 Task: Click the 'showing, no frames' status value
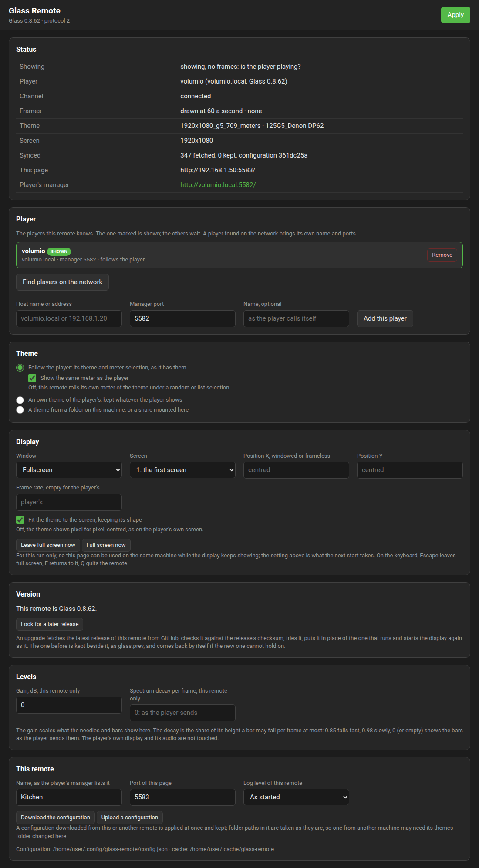pos(240,67)
